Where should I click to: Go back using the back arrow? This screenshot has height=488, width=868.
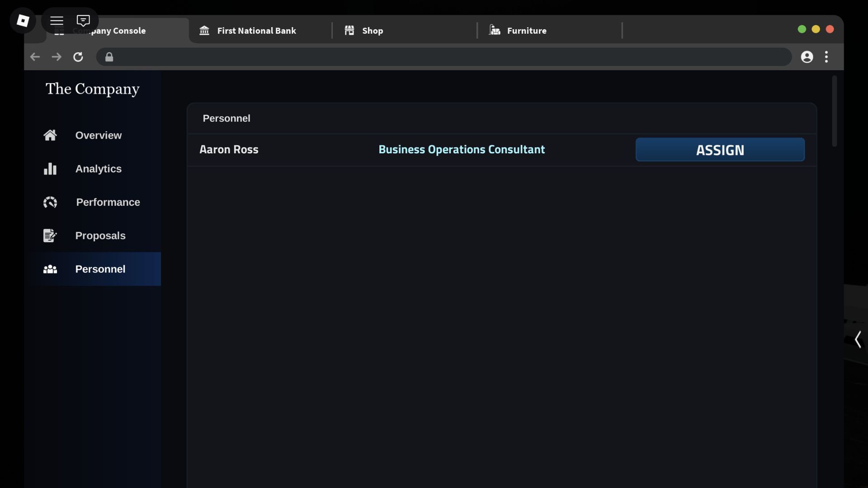[35, 57]
